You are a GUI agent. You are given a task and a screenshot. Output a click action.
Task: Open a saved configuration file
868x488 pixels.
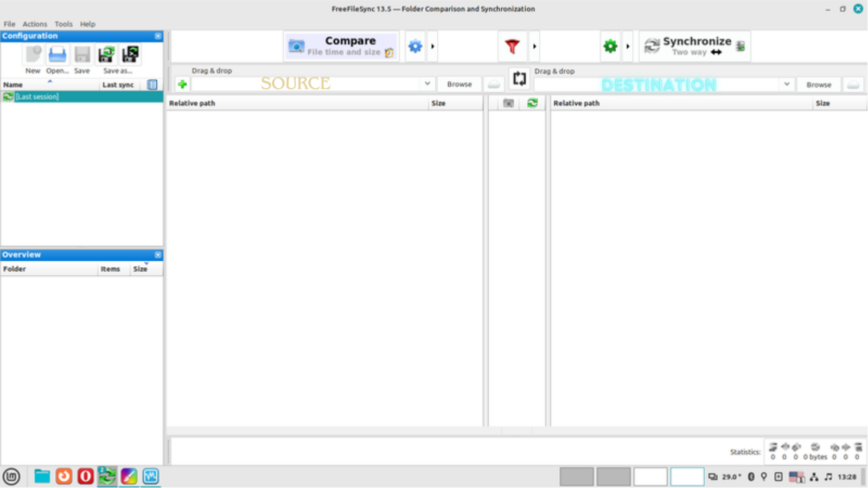click(x=57, y=55)
